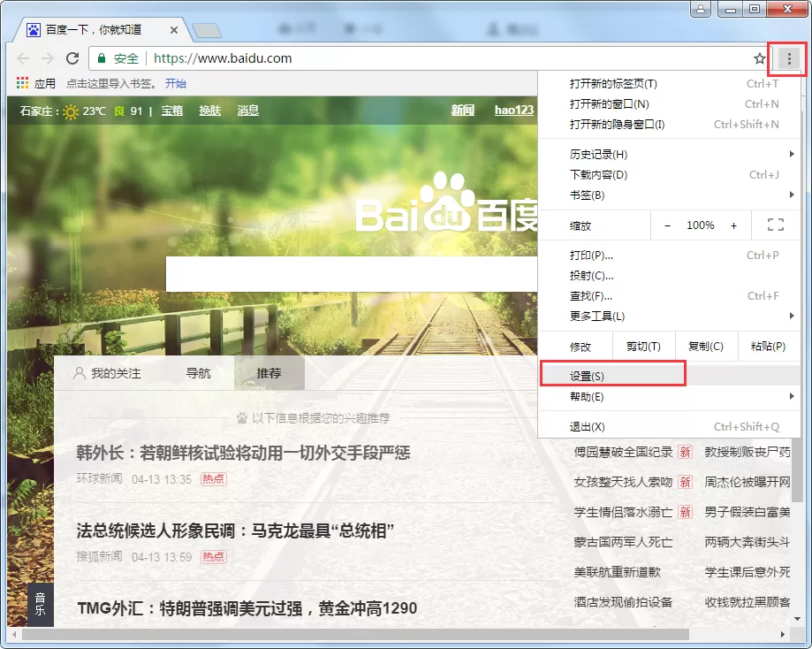
Task: Click the full screen icon in zoom row
Action: click(775, 225)
